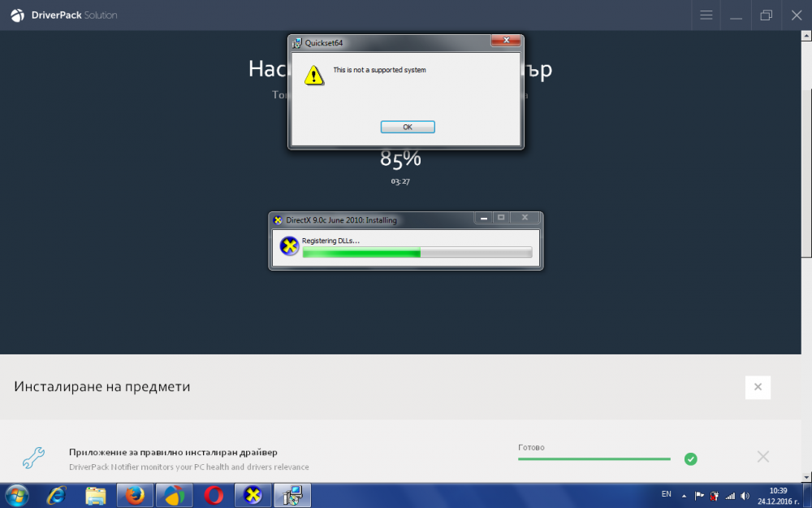
Task: Click the yellow warning icon in Quickset64
Action: [x=313, y=75]
